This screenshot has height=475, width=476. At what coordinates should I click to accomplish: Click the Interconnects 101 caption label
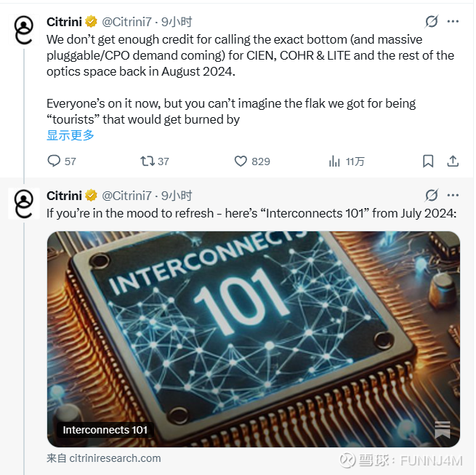click(105, 430)
